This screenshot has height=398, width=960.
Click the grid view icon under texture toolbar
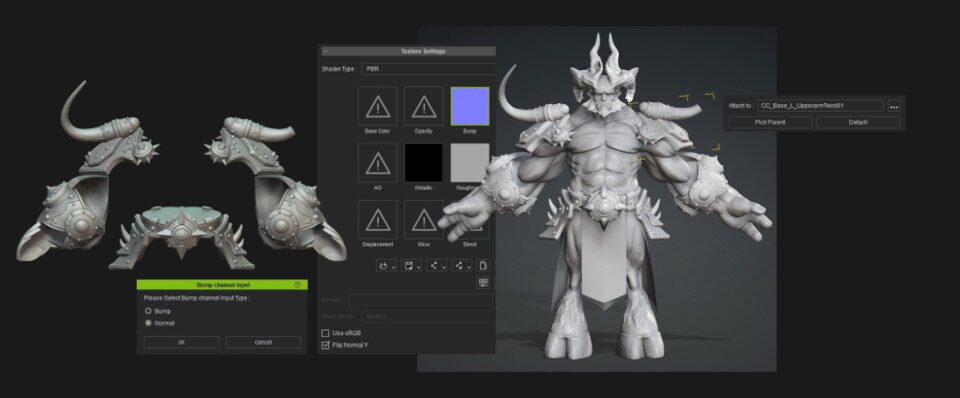point(483,282)
